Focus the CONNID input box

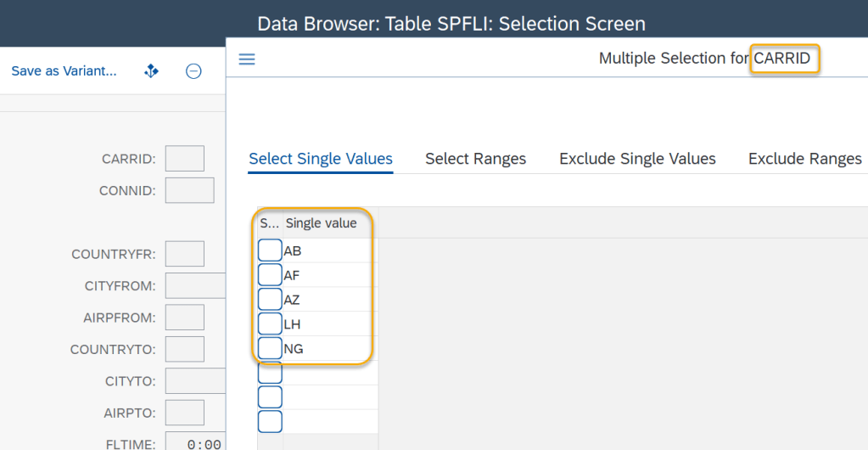(x=189, y=190)
